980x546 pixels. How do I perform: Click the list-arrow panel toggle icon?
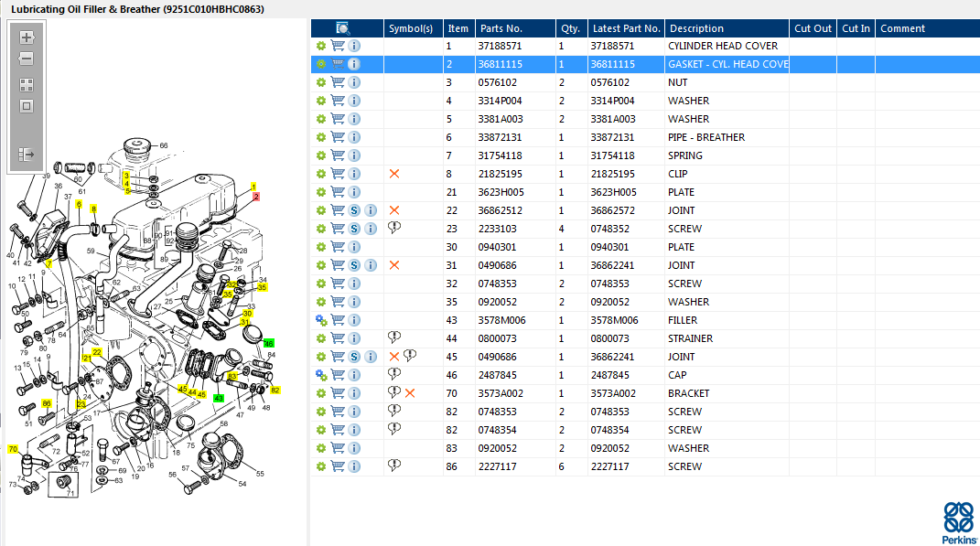[27, 155]
